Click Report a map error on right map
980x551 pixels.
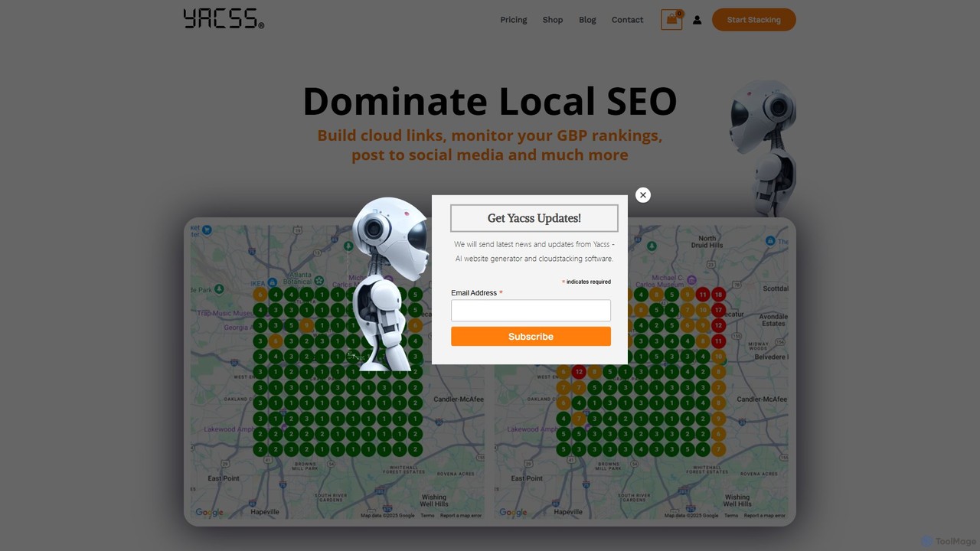pyautogui.click(x=764, y=516)
